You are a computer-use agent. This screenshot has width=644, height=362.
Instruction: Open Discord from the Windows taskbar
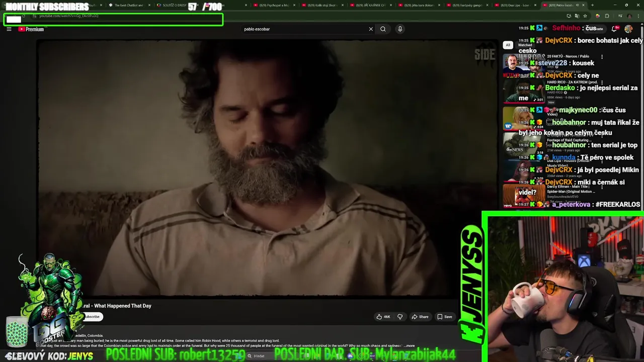click(x=350, y=356)
